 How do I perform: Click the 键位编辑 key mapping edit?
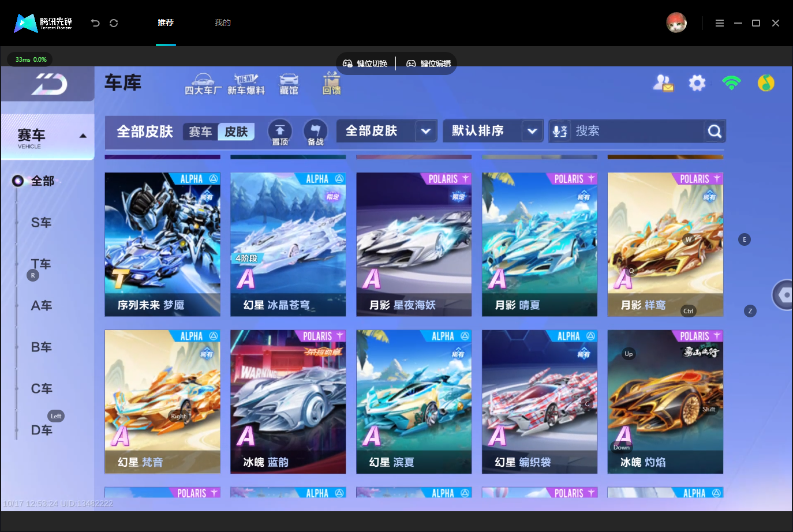429,63
